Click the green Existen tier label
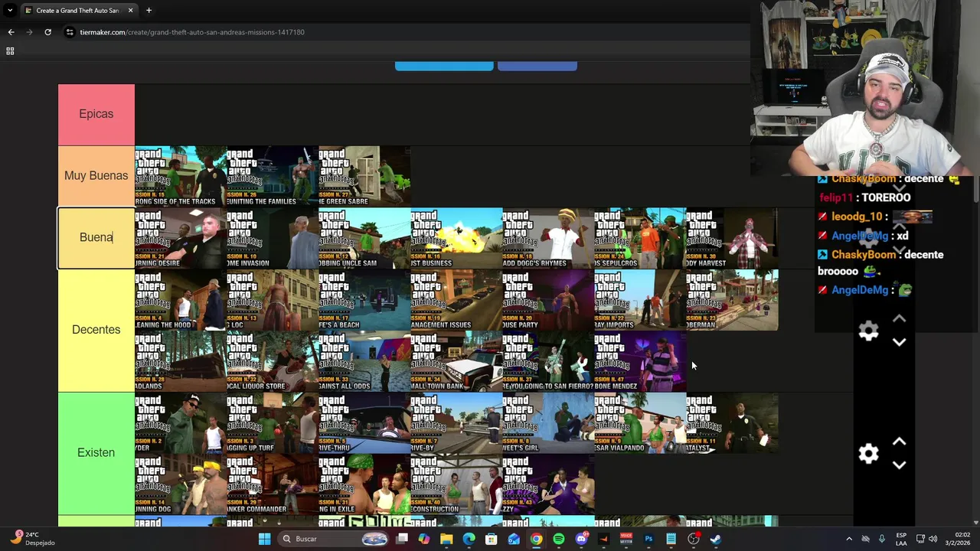Image resolution: width=980 pixels, height=551 pixels. click(x=96, y=453)
